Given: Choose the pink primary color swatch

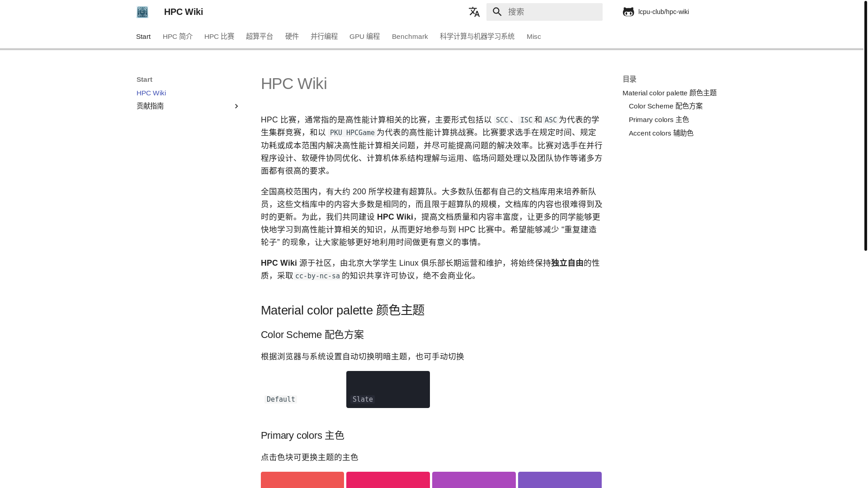Looking at the screenshot, I should 388,480.
